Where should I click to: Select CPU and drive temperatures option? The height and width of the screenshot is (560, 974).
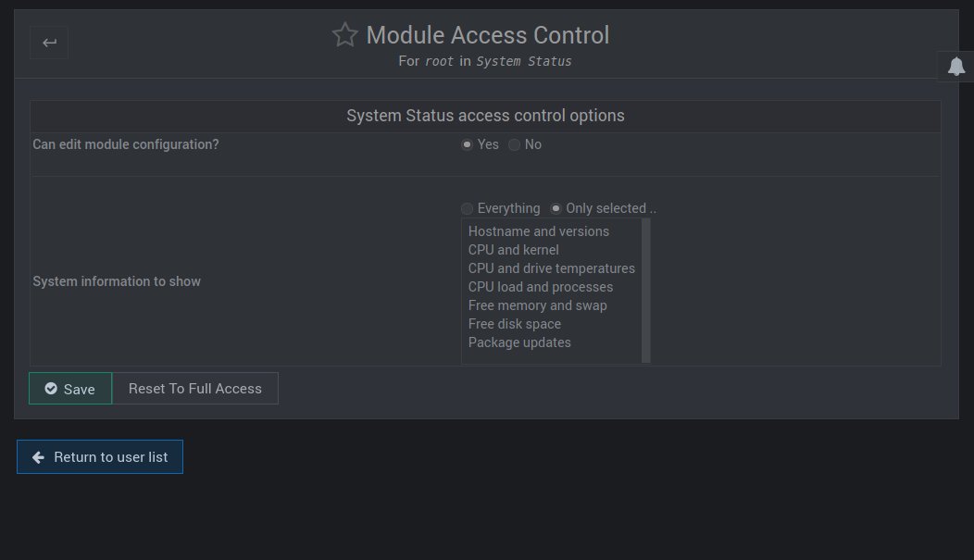[552, 268]
